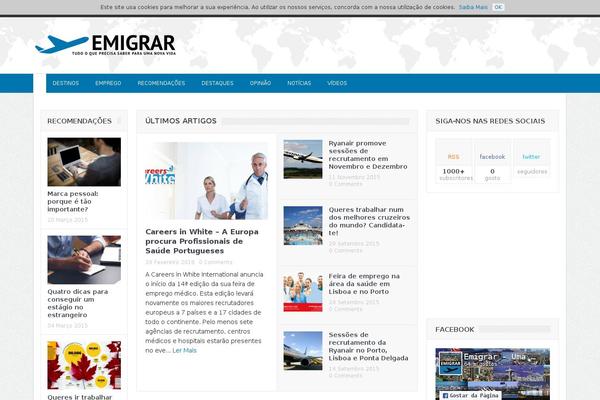Open the Canada maple leaf thumbnail
Screen dimensions: 600x400
(84, 365)
